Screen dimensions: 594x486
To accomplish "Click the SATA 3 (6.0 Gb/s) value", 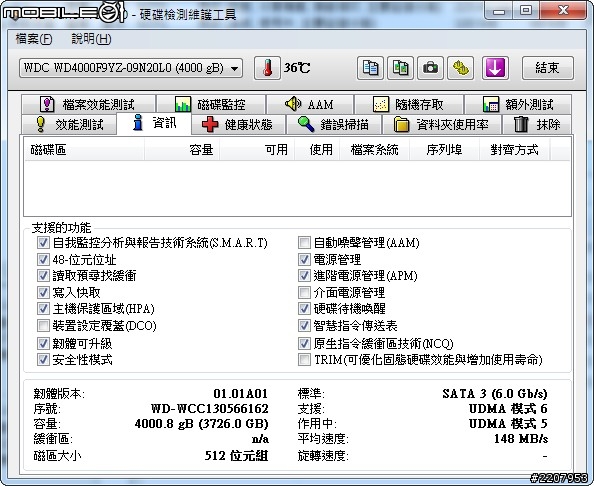I will coord(495,394).
